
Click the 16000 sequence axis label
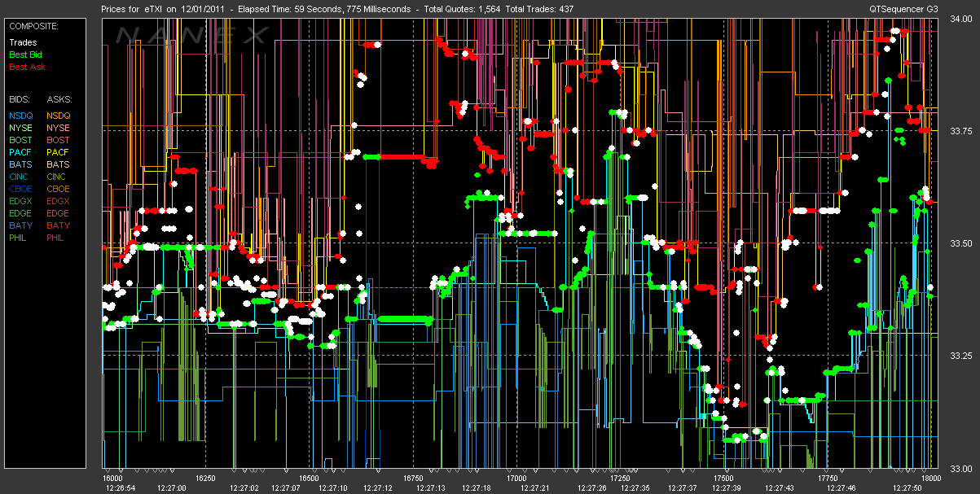(x=113, y=478)
